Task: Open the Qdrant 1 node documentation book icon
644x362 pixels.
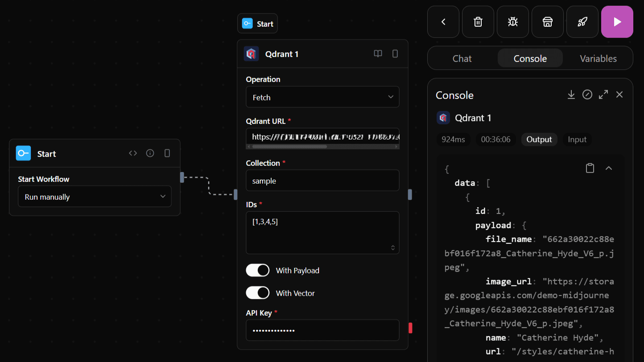Action: pyautogui.click(x=378, y=53)
